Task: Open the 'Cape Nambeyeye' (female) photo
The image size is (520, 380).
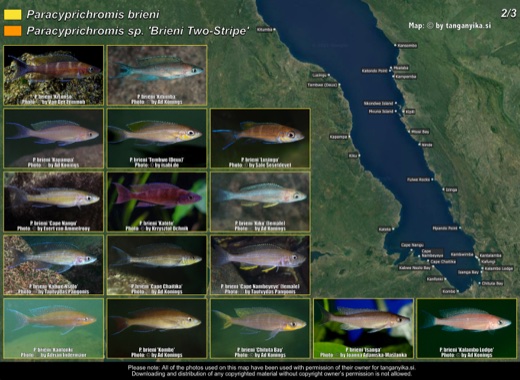Action: coord(260,265)
